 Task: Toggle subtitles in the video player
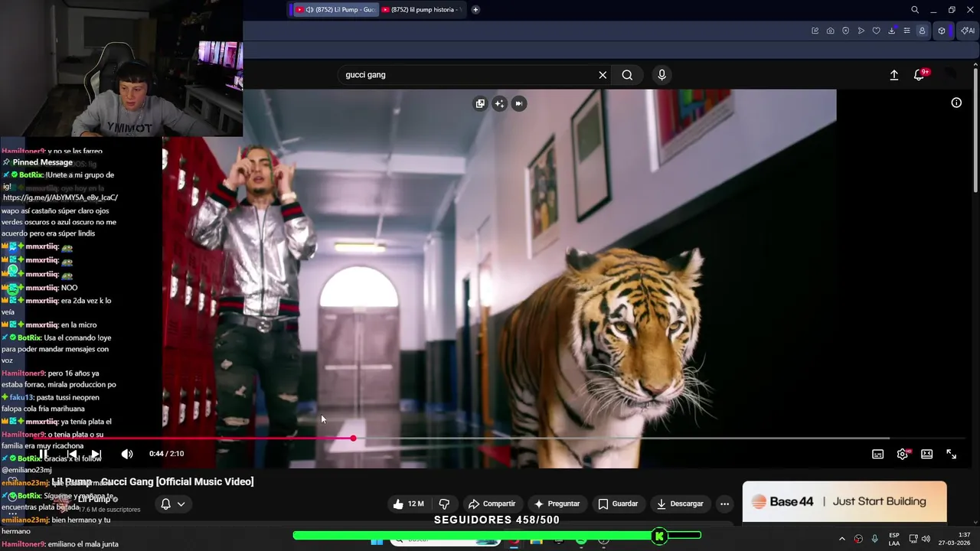click(878, 454)
